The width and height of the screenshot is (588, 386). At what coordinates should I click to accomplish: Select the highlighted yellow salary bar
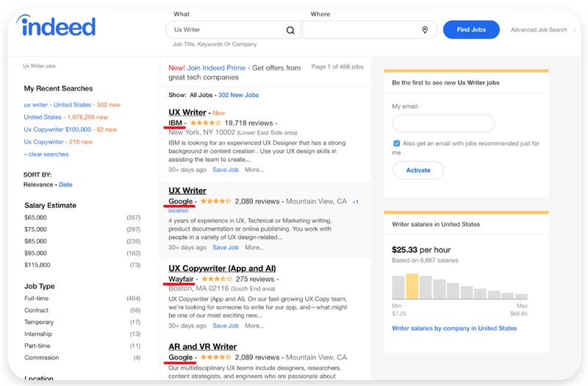click(412, 285)
